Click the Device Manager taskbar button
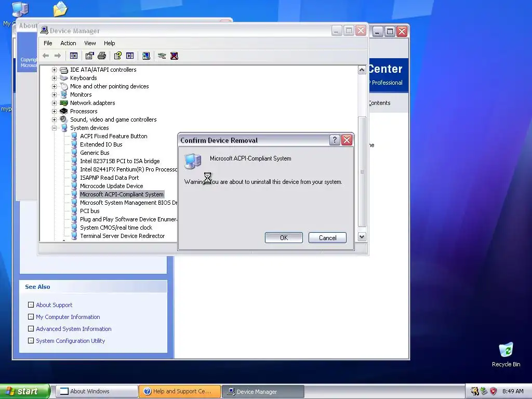 click(x=262, y=391)
